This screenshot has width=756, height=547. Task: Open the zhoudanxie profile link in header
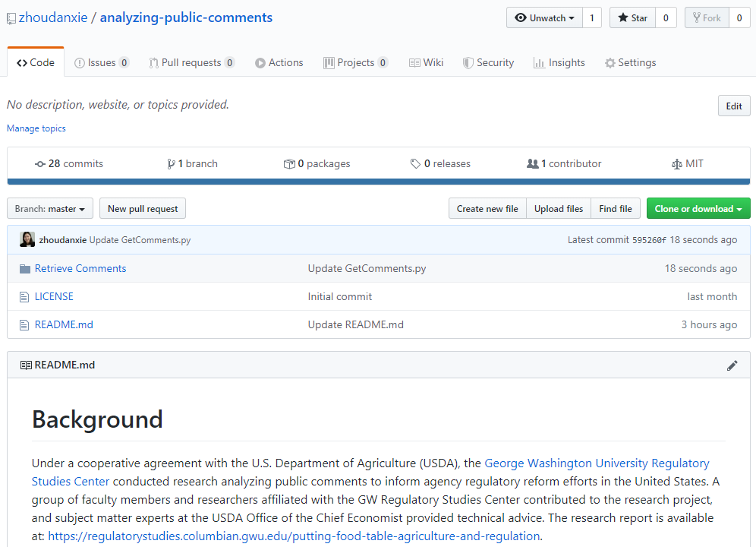tap(53, 18)
